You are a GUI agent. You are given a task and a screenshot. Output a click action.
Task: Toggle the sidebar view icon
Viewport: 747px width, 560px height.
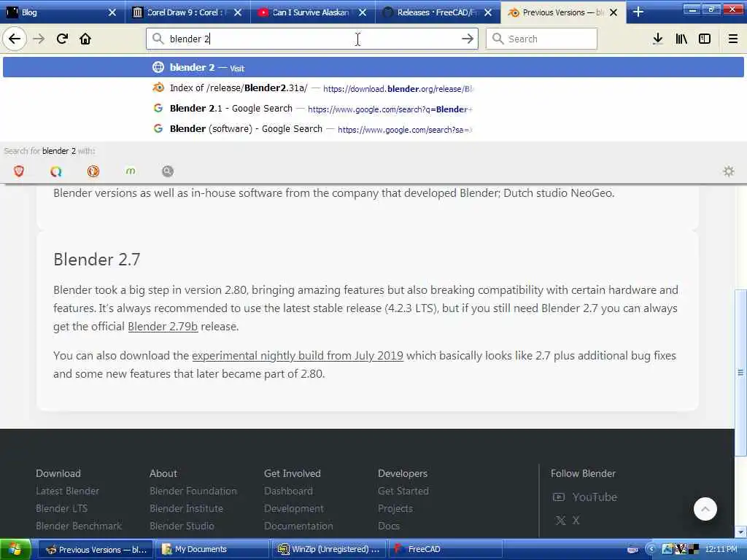click(705, 39)
